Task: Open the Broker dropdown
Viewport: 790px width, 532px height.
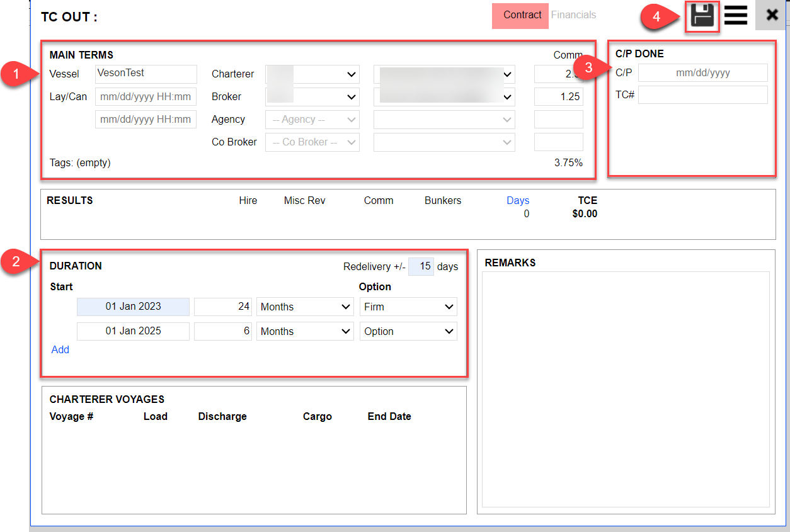Action: point(312,97)
